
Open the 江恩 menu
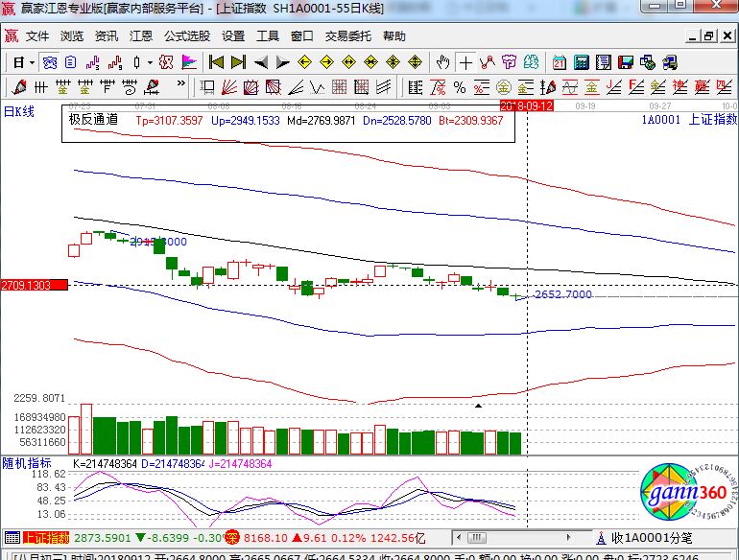(x=141, y=36)
